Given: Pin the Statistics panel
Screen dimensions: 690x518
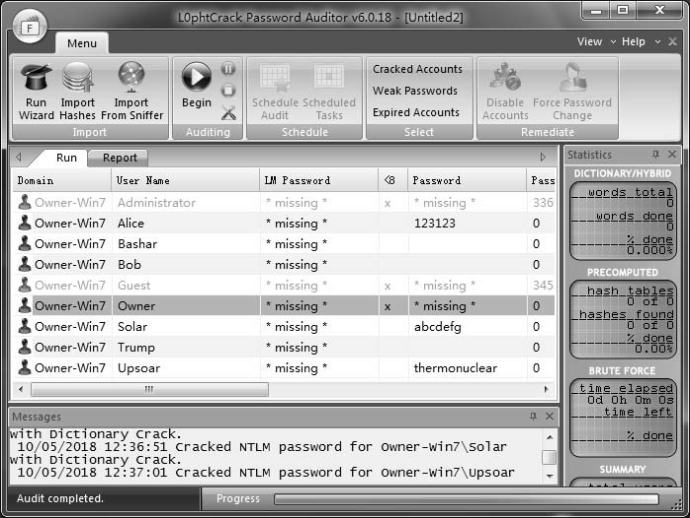Looking at the screenshot, I should coord(656,154).
